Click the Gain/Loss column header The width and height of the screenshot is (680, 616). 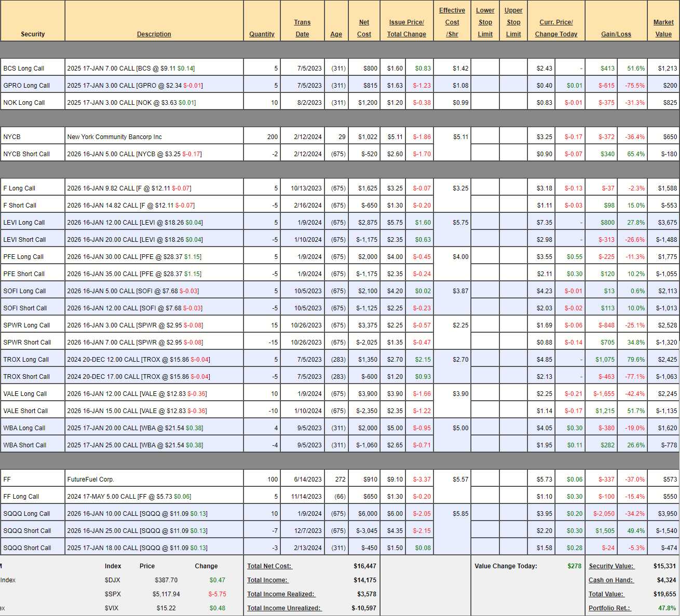(x=616, y=34)
